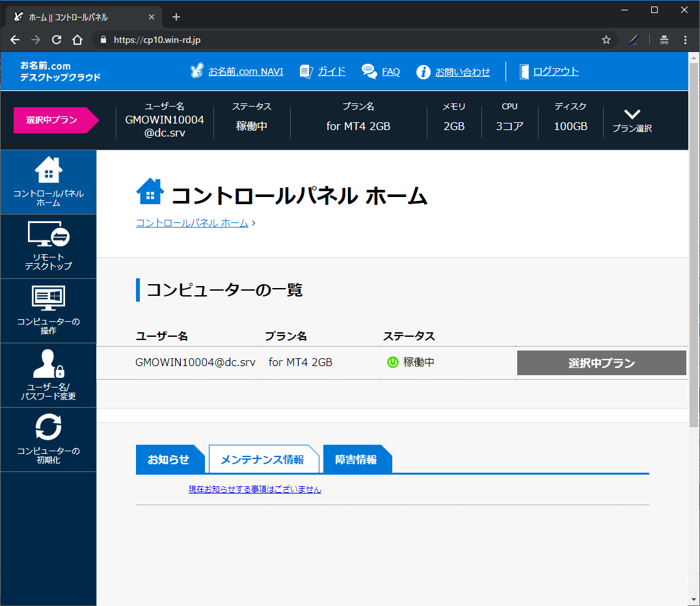700x606 pixels.
Task: Open the リモートデスクトップ sidebar item
Action: pyautogui.click(x=48, y=246)
